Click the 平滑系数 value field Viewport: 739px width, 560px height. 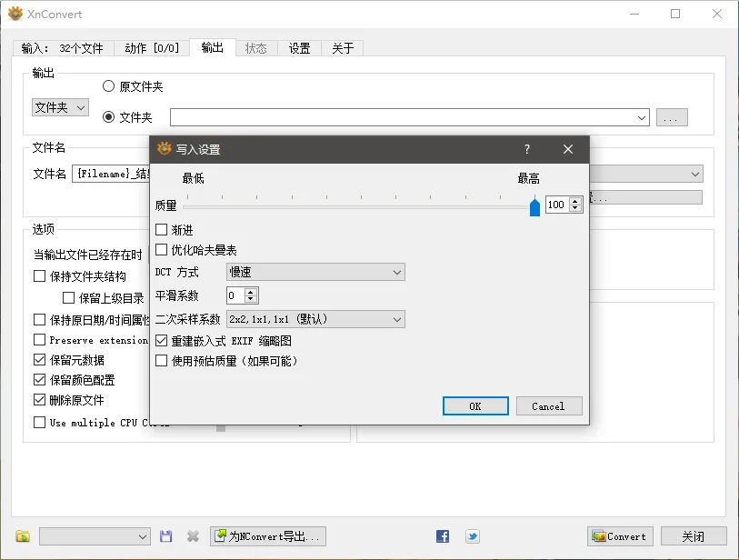pyautogui.click(x=235, y=295)
